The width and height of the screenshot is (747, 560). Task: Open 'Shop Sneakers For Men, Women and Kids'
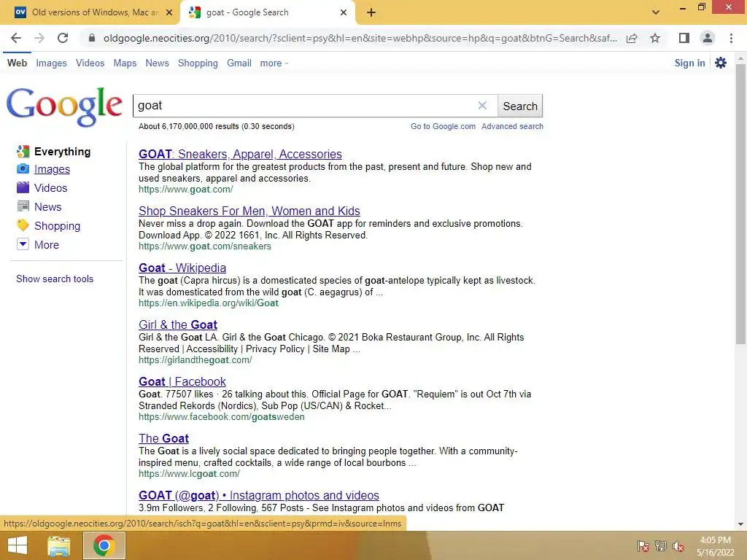click(249, 211)
